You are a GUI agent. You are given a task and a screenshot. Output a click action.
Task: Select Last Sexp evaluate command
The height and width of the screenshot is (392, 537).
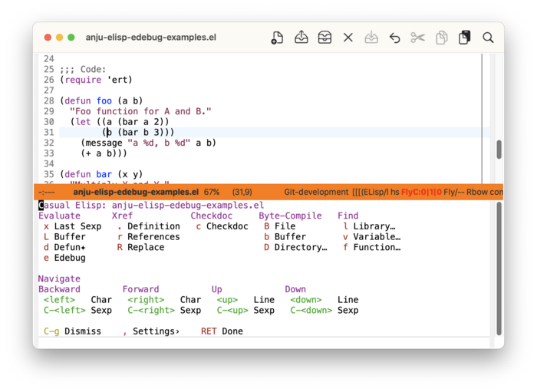(73, 226)
